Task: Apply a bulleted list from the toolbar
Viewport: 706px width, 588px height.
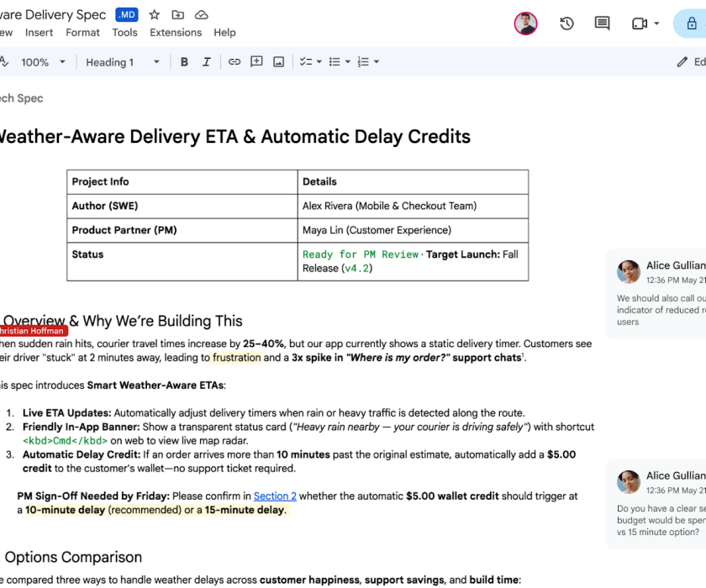Action: point(335,61)
